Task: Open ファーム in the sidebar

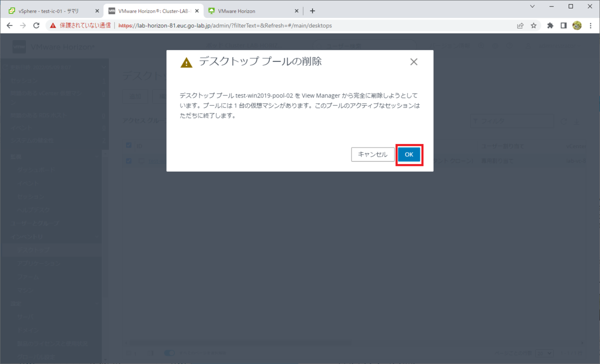Action: click(28, 277)
